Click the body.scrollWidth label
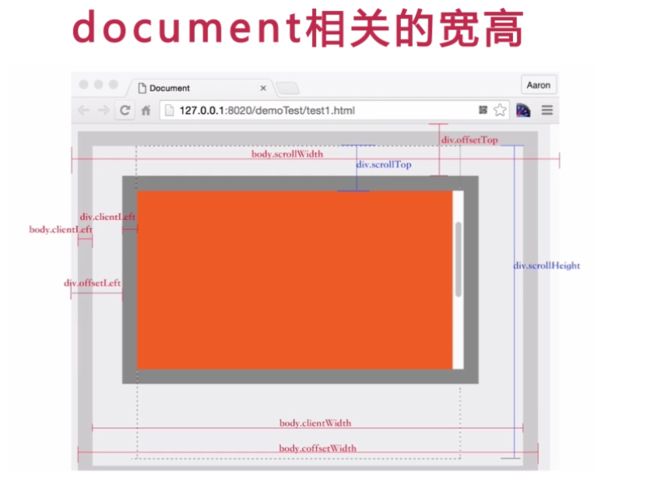 click(x=287, y=154)
